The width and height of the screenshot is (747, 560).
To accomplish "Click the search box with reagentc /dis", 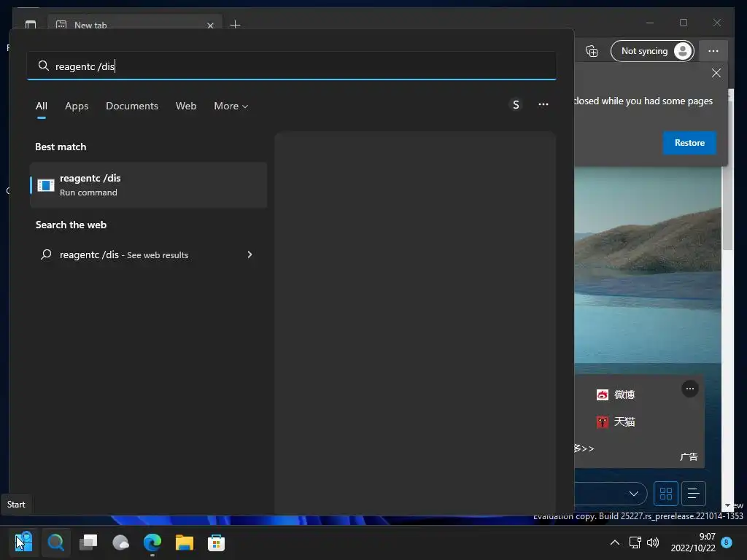I will point(292,66).
